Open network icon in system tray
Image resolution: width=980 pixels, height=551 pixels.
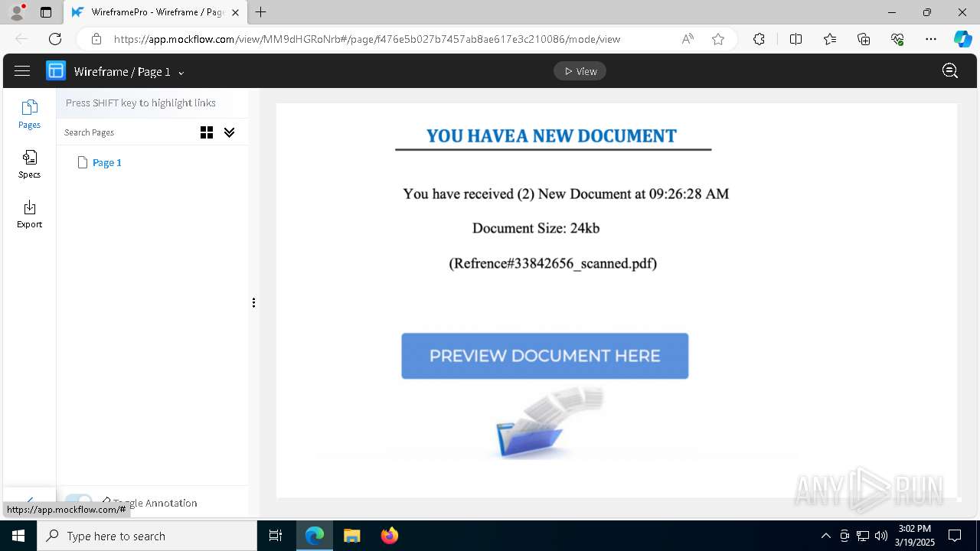pyautogui.click(x=862, y=536)
